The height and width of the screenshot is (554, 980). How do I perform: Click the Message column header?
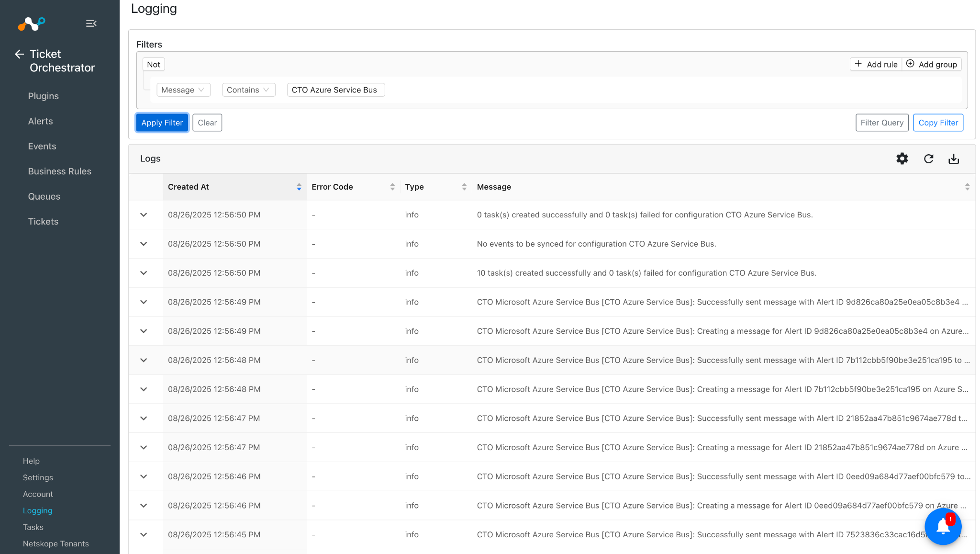tap(724, 187)
